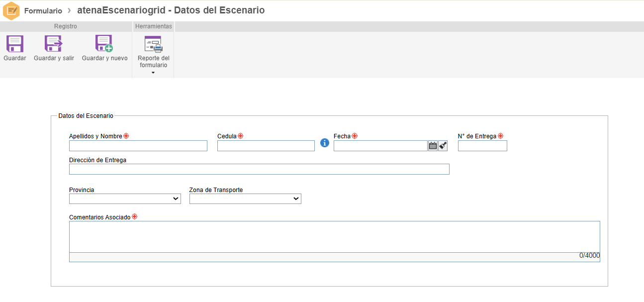The height and width of the screenshot is (302, 644).
Task: Select the Herramientas group header
Action: point(154,26)
